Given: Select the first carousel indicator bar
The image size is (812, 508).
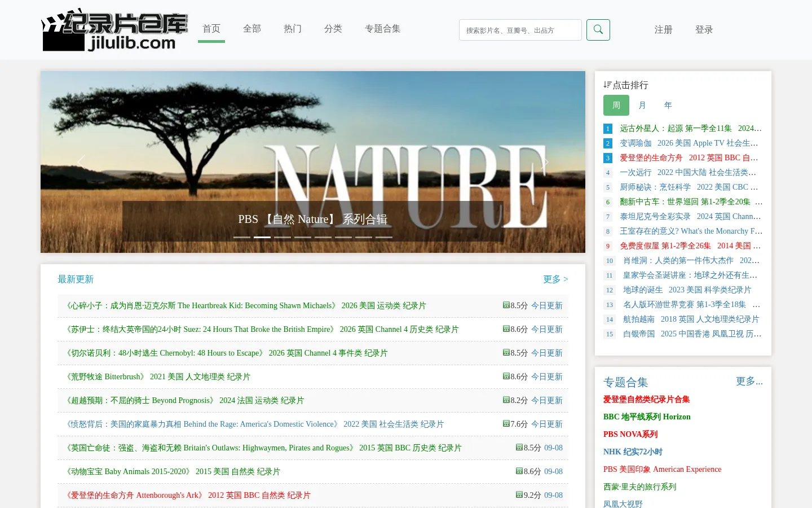Looking at the screenshot, I should pyautogui.click(x=242, y=237).
